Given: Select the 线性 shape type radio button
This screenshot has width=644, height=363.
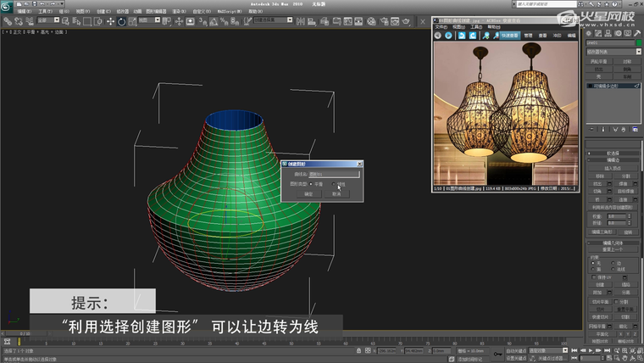Looking at the screenshot, I should click(334, 183).
